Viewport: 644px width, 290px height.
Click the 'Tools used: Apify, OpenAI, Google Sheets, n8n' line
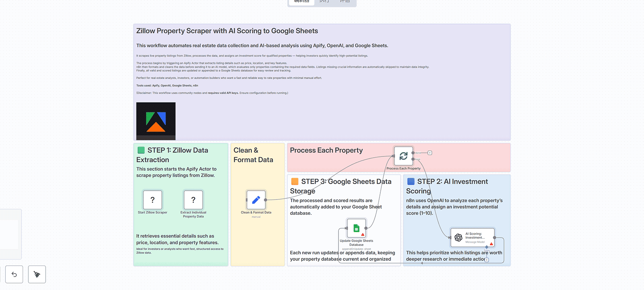click(x=167, y=86)
